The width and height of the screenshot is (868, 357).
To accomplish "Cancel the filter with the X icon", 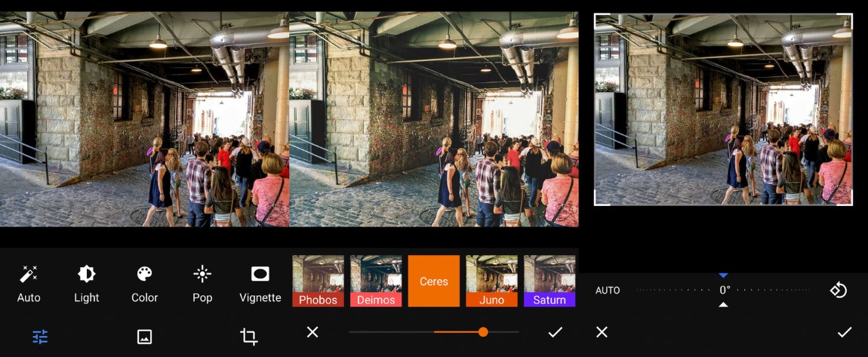I will [312, 332].
